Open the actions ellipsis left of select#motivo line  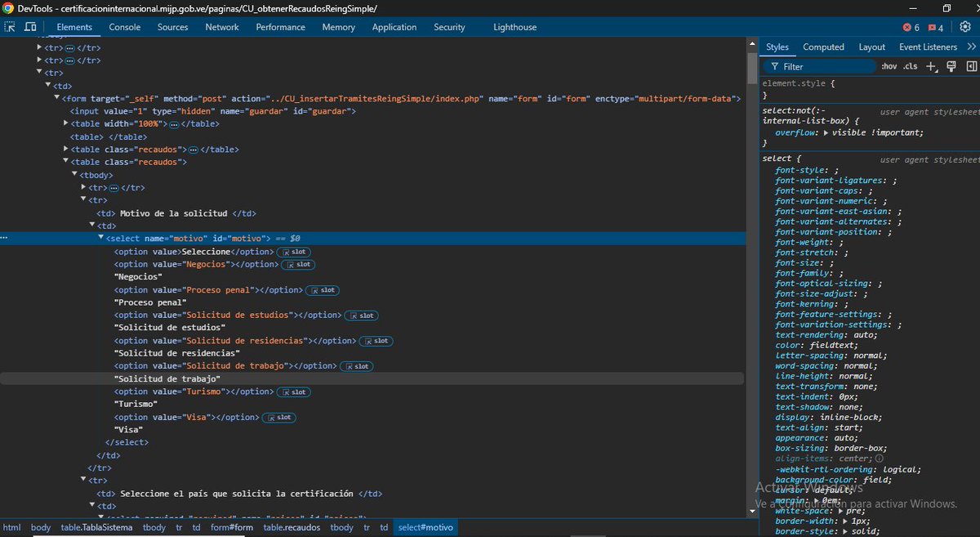(x=4, y=238)
